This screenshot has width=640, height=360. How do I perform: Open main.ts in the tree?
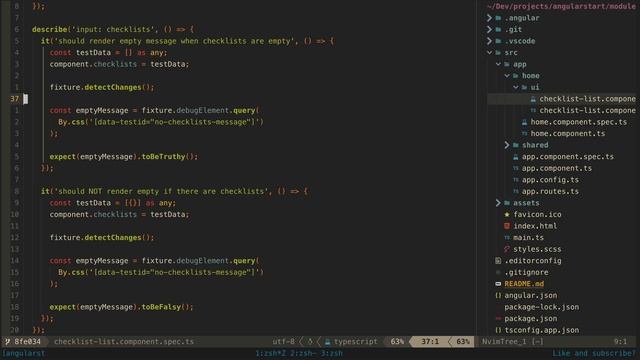528,238
